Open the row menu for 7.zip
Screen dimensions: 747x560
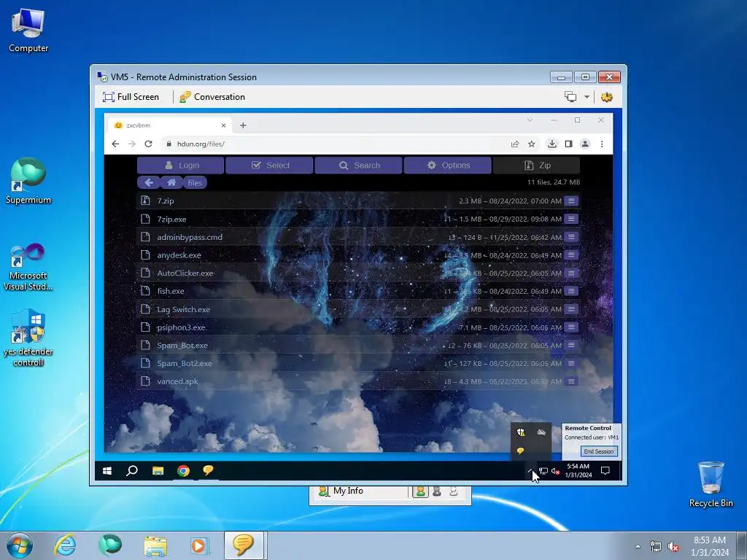click(x=571, y=201)
